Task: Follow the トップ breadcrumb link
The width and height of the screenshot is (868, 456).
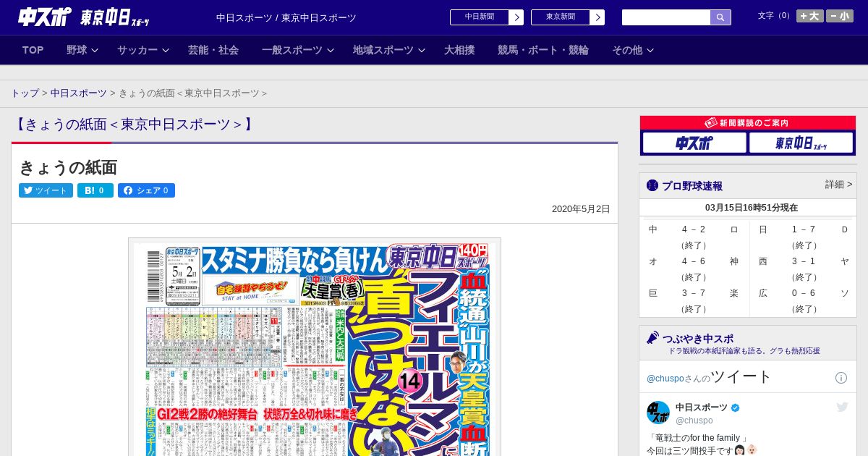Action: (x=25, y=93)
